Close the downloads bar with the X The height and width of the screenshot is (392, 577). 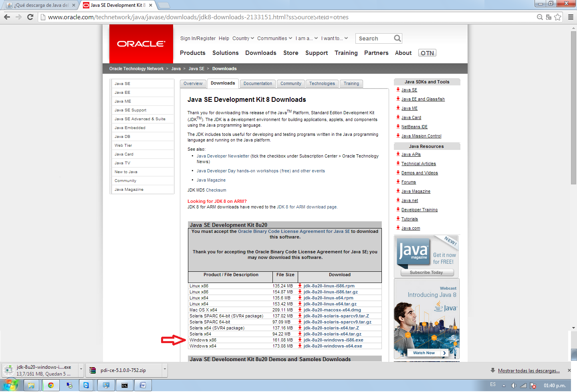click(569, 370)
